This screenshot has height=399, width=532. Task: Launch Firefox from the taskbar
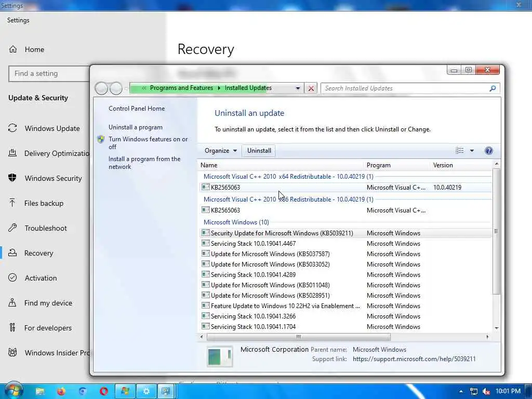61,391
